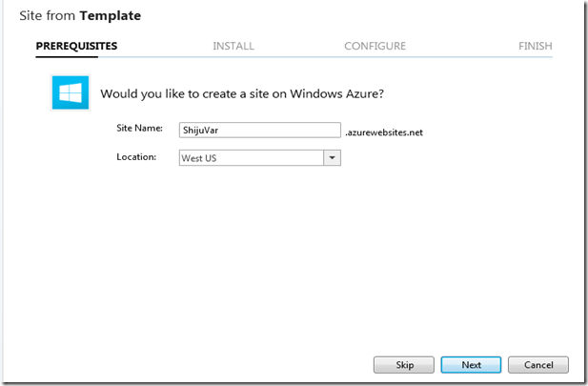Viewport: 588px width, 386px height.
Task: Jump to the FINISH step tab
Action: (x=536, y=46)
